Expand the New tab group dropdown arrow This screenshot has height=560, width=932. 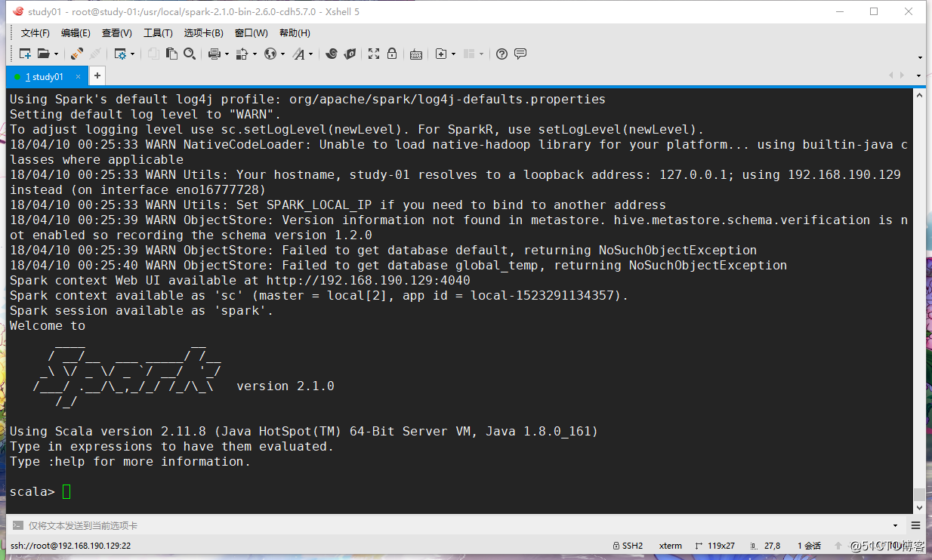tap(453, 54)
